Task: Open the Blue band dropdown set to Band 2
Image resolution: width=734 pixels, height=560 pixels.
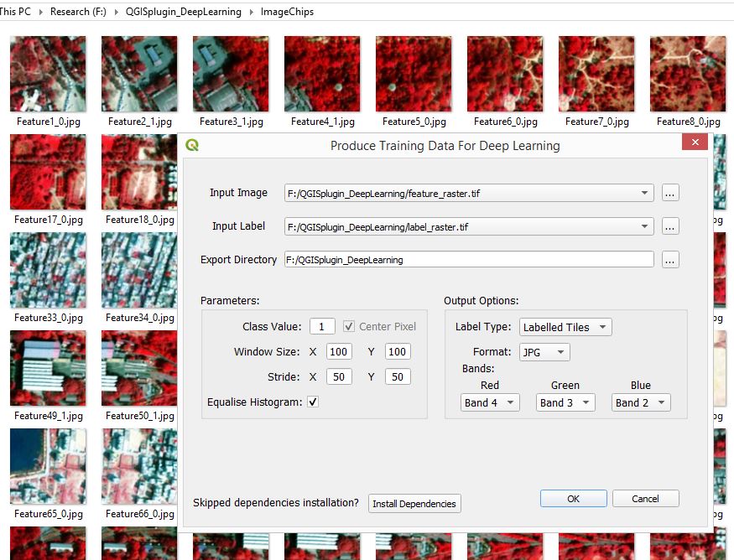Action: [640, 402]
